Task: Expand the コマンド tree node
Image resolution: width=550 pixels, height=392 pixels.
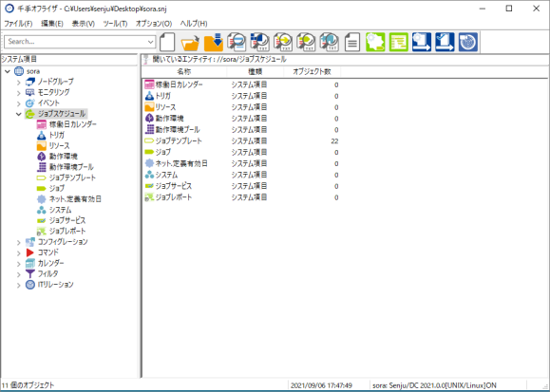Action: point(19,252)
